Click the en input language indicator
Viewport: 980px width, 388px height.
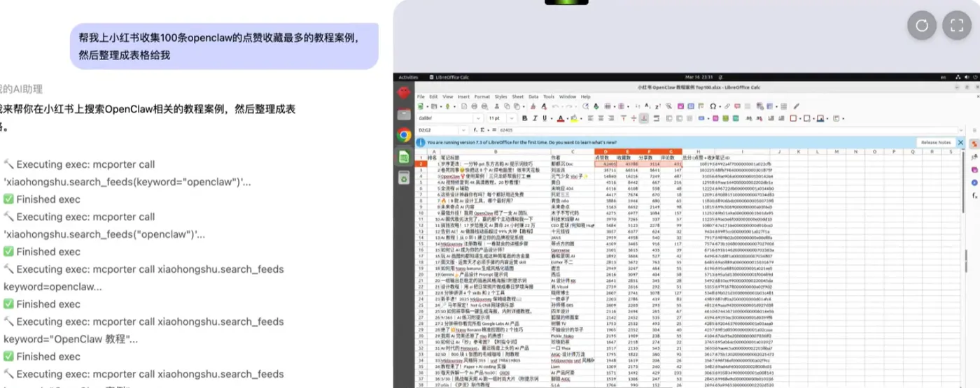pos(943,77)
